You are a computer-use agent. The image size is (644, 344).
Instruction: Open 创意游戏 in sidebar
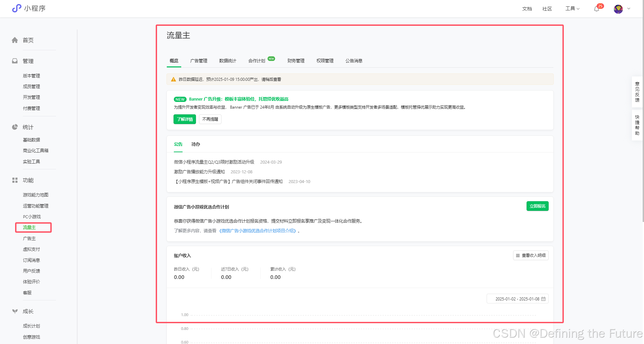click(31, 337)
